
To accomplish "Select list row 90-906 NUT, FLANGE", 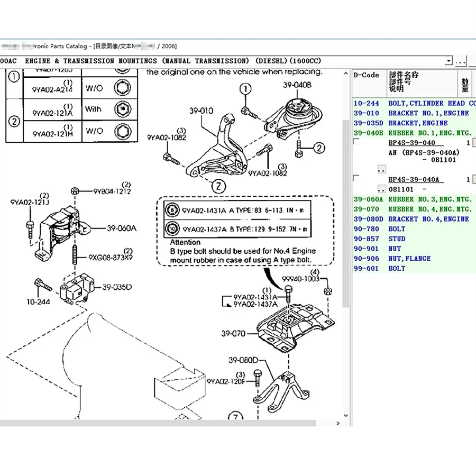I will click(x=414, y=259).
